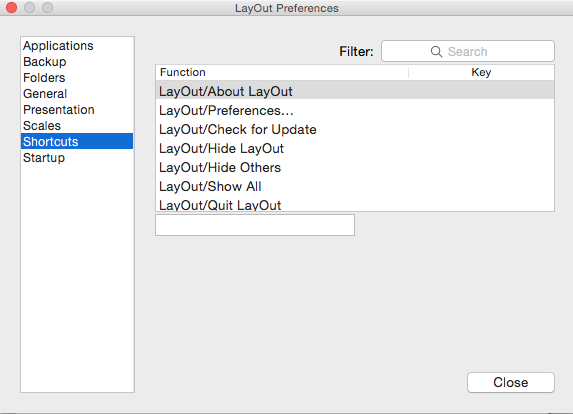The width and height of the screenshot is (573, 414).
Task: Sort by the Key column header
Action: point(481,72)
